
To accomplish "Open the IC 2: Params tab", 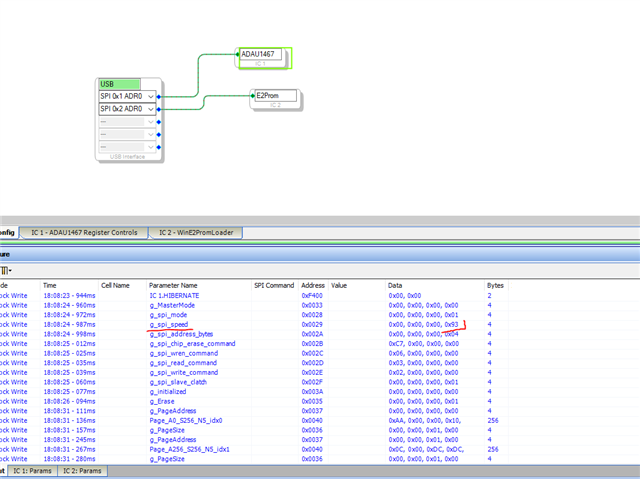I will [82, 471].
